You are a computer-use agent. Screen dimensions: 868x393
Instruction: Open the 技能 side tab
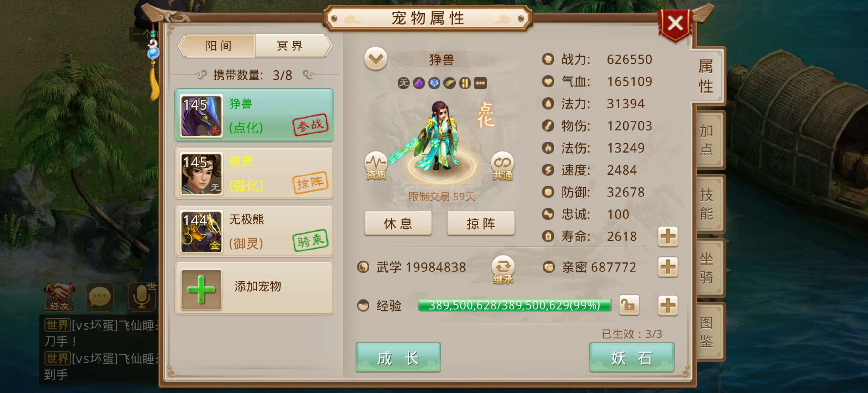coord(706,204)
